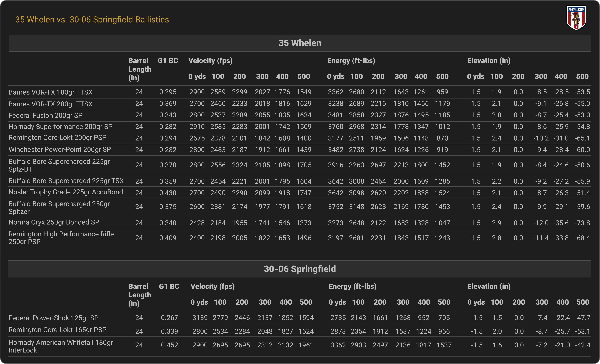Select 'Hornady Superformance 200gr SP' row name
600x364 pixels.
[x=60, y=127]
